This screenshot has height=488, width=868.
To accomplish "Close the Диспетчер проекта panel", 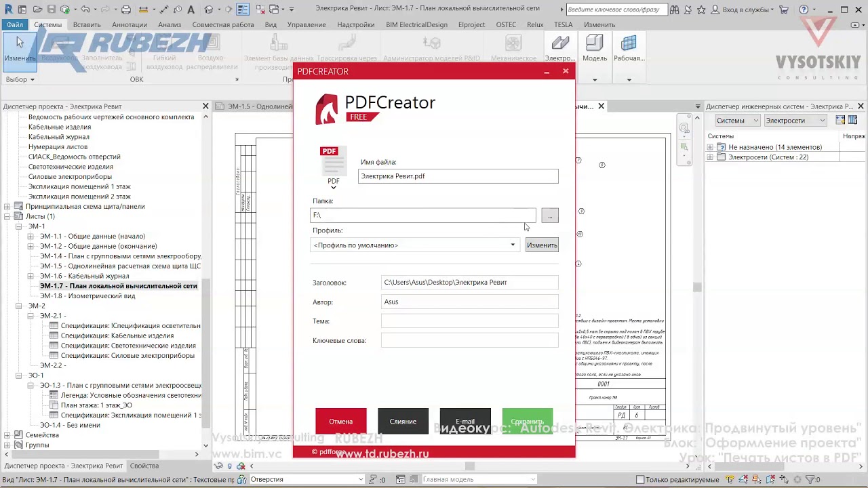I will [205, 106].
